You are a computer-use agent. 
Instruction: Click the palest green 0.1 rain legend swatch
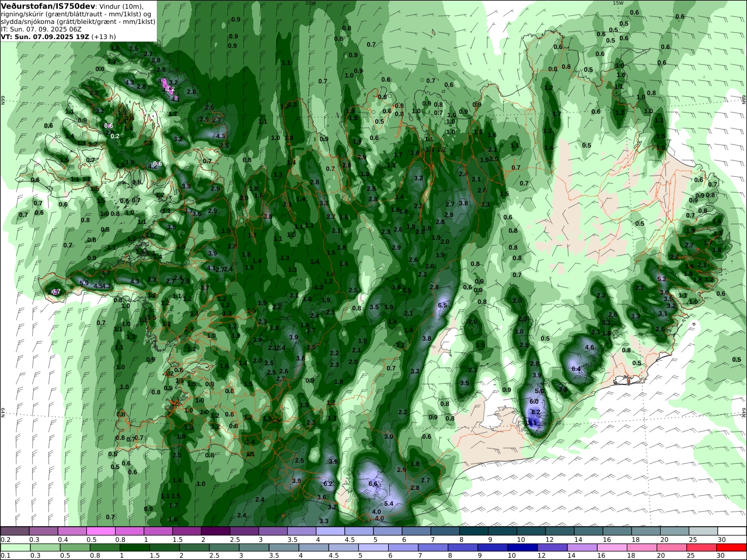coord(16,548)
